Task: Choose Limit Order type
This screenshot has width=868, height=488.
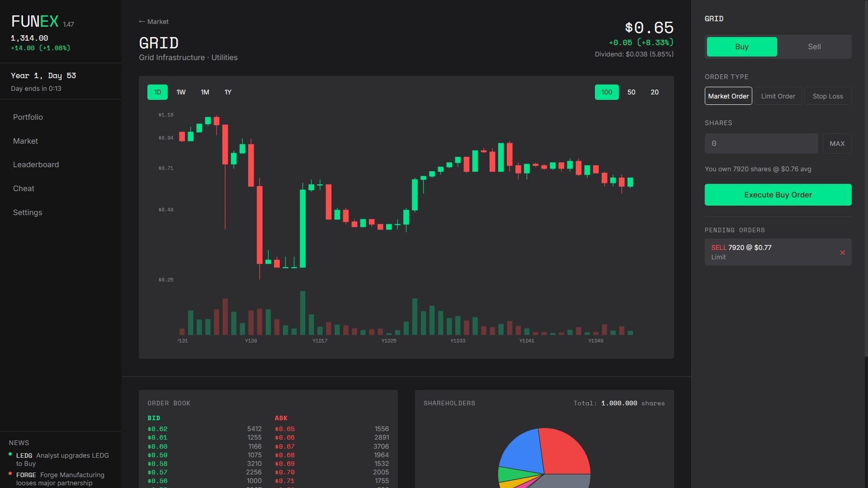Action: [778, 96]
